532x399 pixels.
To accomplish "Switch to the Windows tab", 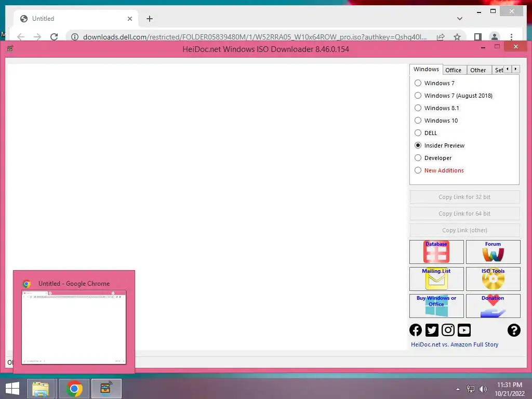I will (x=426, y=69).
